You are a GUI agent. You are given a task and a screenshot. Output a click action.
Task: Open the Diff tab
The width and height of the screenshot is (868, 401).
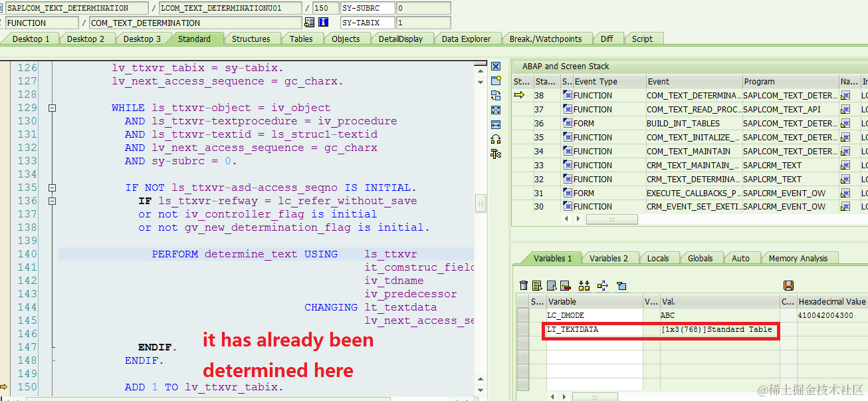click(x=607, y=39)
